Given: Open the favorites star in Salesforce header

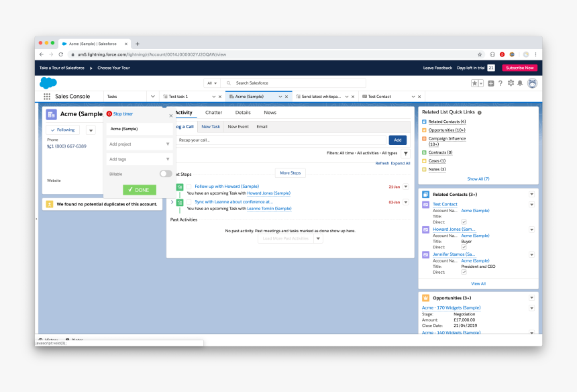Looking at the screenshot, I should tap(475, 83).
